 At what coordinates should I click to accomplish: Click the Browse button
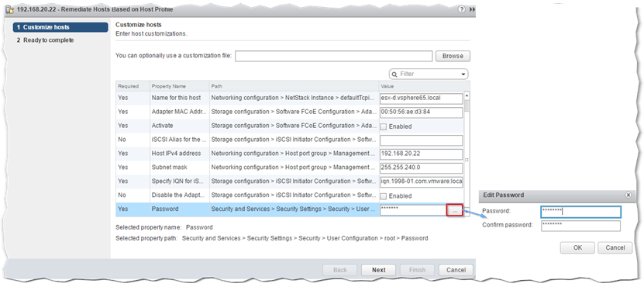pos(453,56)
